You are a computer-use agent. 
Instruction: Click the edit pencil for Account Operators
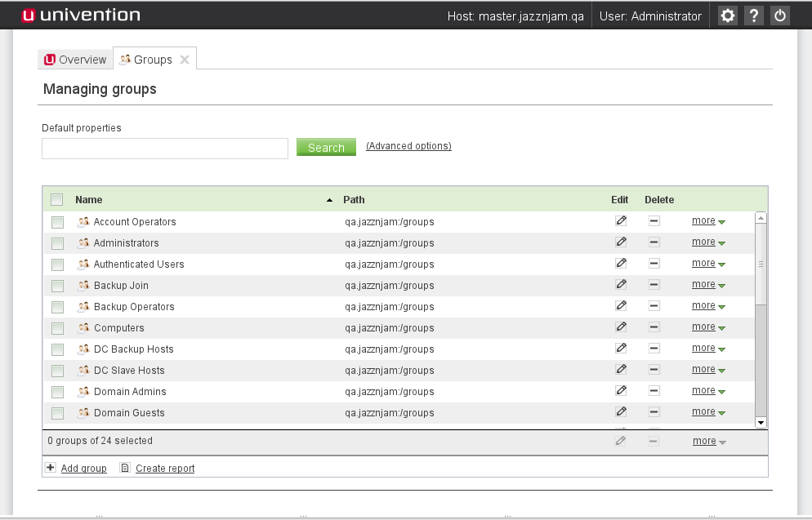(621, 220)
